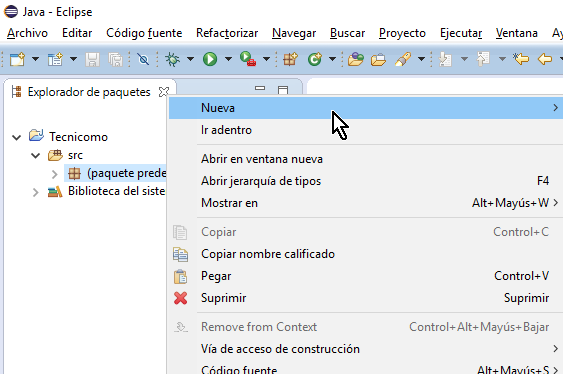The height and width of the screenshot is (374, 563).
Task: Click the new Java project toolbar icon
Action: (55, 59)
